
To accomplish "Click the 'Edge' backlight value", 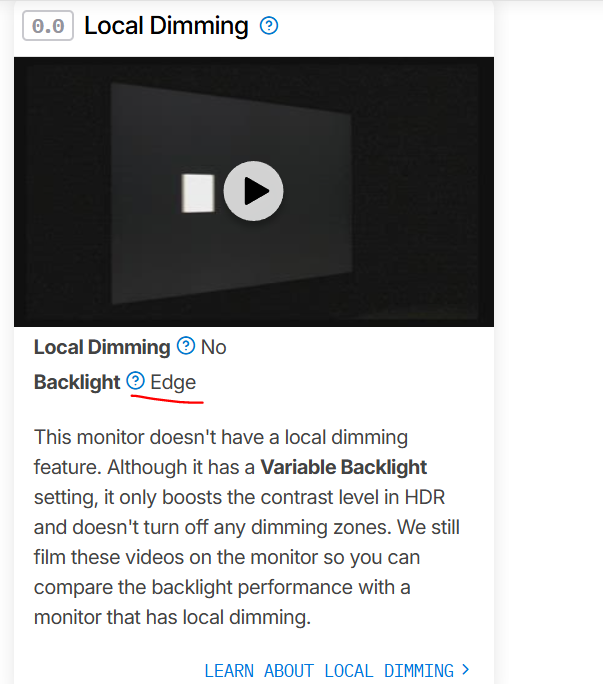I will click(x=173, y=383).
